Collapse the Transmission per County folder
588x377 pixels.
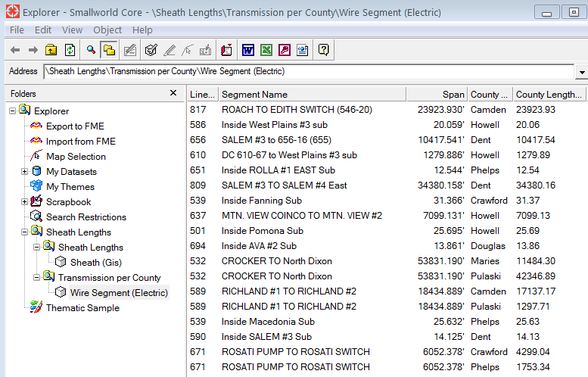coord(36,278)
